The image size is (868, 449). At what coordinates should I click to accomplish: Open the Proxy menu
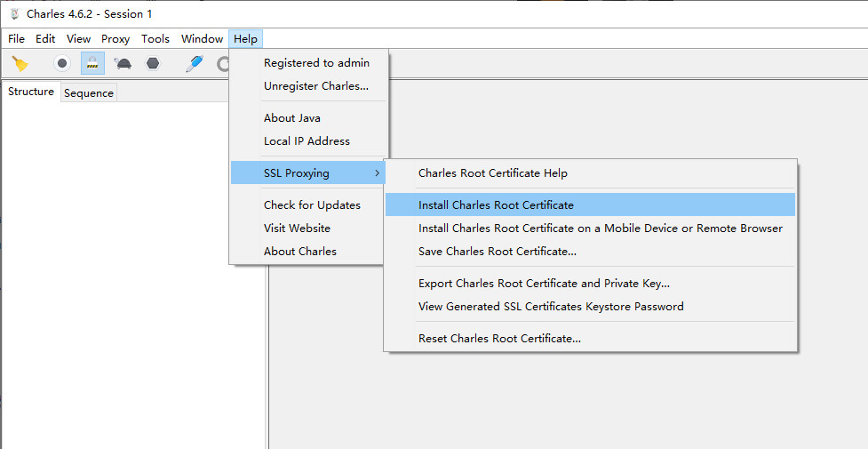(x=115, y=39)
